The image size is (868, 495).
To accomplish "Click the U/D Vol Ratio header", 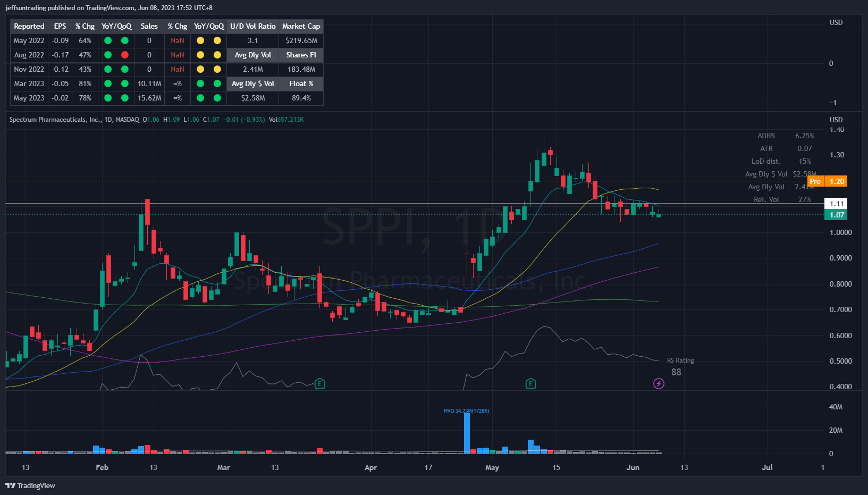I will [253, 26].
